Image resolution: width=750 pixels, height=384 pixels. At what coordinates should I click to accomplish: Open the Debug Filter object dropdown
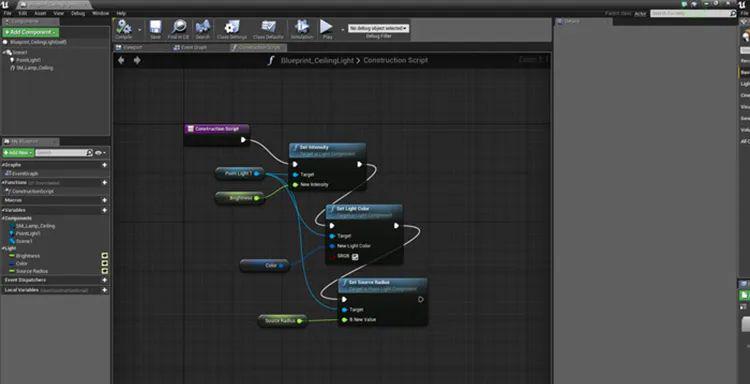tap(378, 29)
